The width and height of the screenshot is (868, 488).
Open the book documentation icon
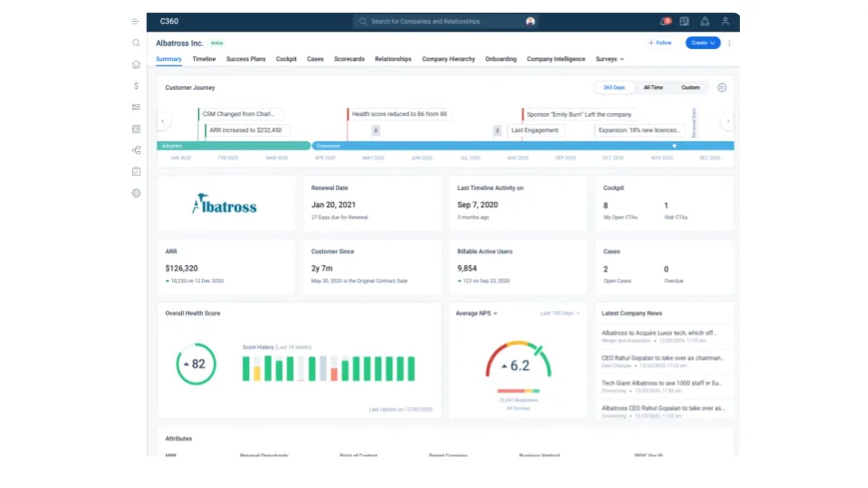(685, 21)
